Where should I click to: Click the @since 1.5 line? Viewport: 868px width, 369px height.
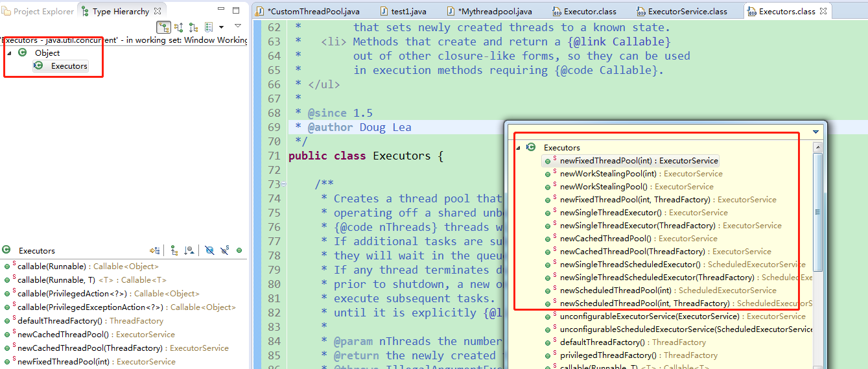333,113
